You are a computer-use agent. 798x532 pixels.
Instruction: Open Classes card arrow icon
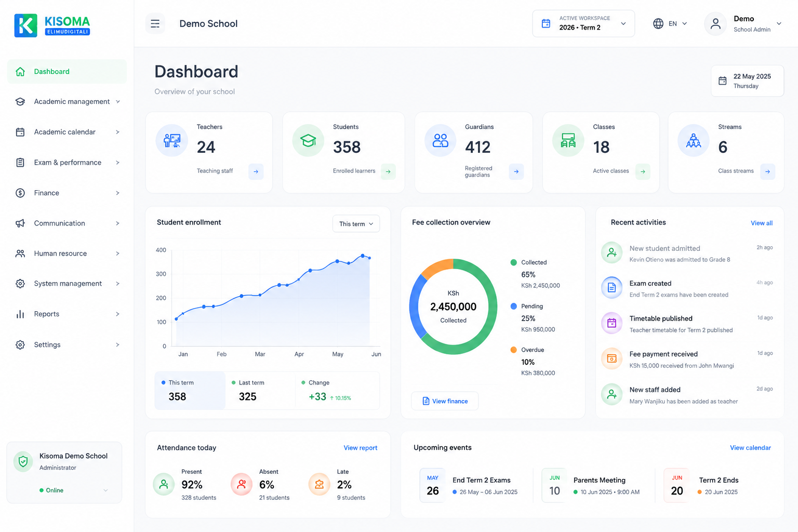pos(643,171)
